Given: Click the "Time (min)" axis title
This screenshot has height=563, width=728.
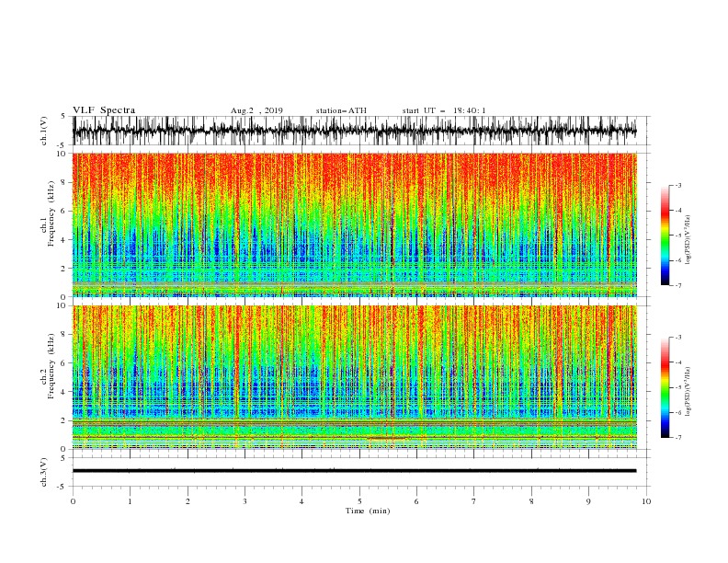Looking at the screenshot, I should coord(368,511).
